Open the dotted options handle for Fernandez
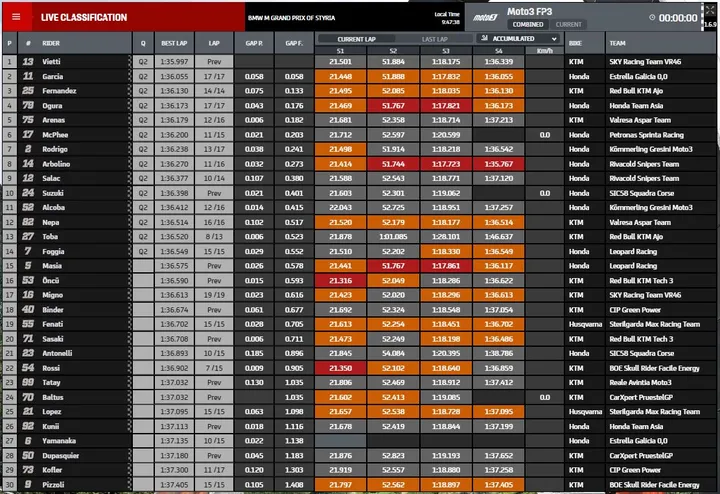Screen dimensions: 720x494 pyautogui.click(x=129, y=91)
